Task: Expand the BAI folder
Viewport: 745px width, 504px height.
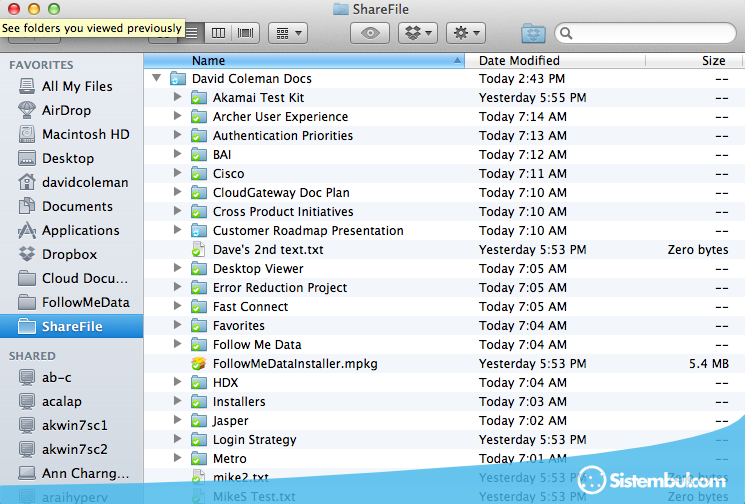Action: (177, 154)
